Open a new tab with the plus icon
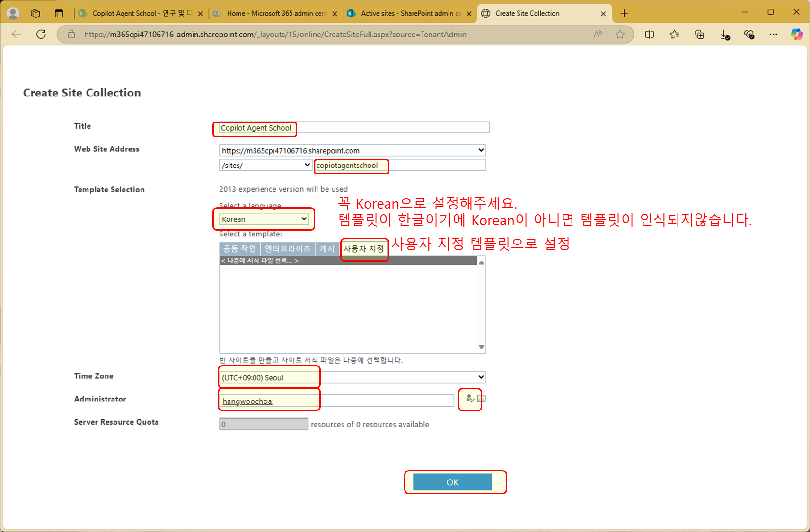The image size is (810, 532). [624, 13]
